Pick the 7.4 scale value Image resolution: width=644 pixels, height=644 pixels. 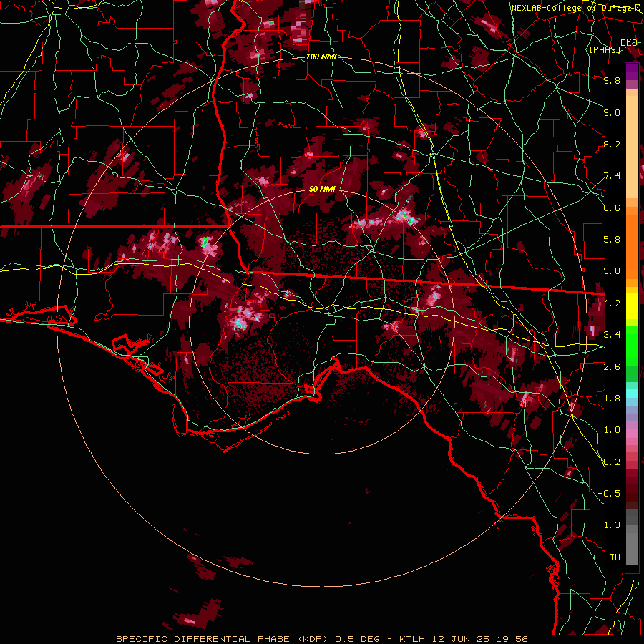(x=612, y=176)
